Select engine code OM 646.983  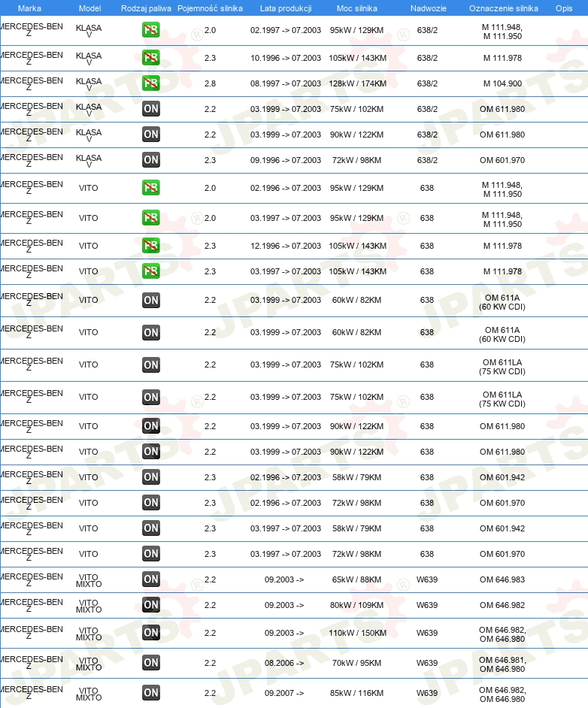(502, 579)
